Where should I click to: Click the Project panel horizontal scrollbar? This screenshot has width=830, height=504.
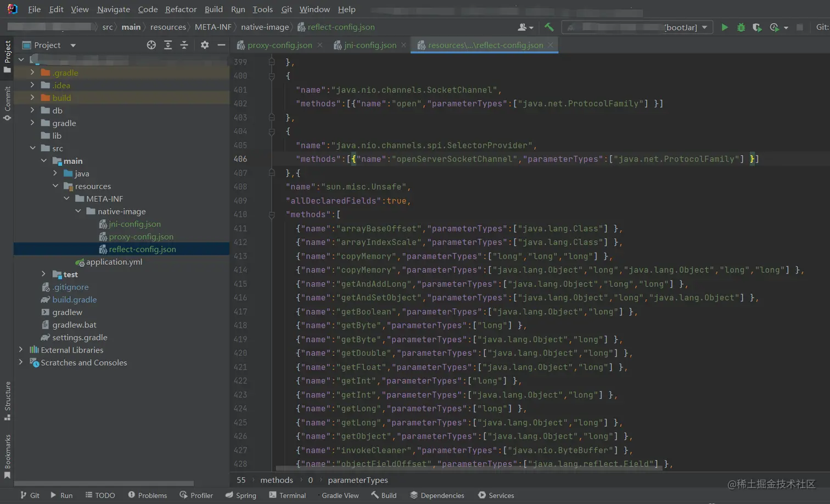pyautogui.click(x=104, y=484)
